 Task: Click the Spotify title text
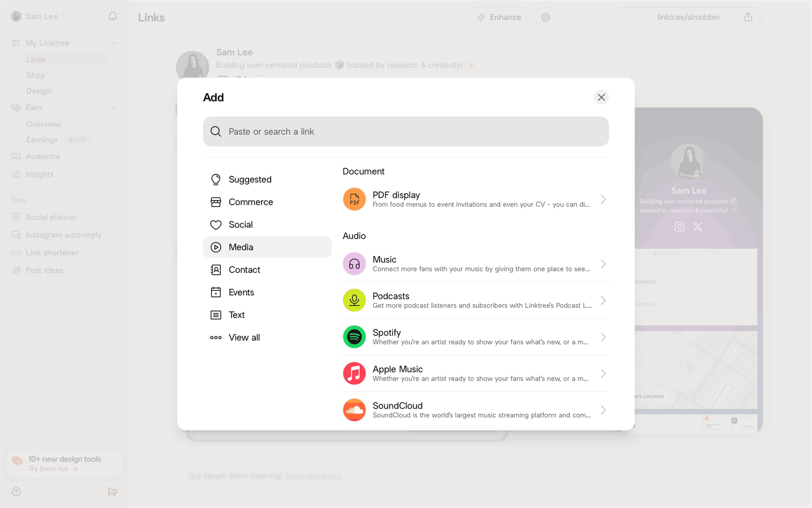387,333
